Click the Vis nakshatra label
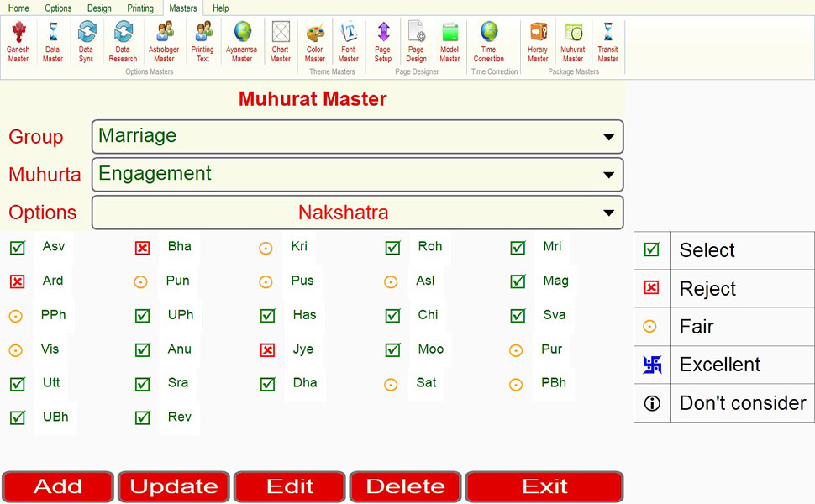 tap(50, 349)
